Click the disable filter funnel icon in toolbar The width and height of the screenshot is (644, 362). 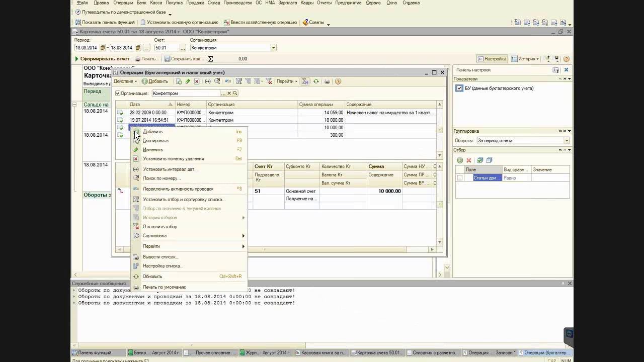pyautogui.click(x=269, y=81)
